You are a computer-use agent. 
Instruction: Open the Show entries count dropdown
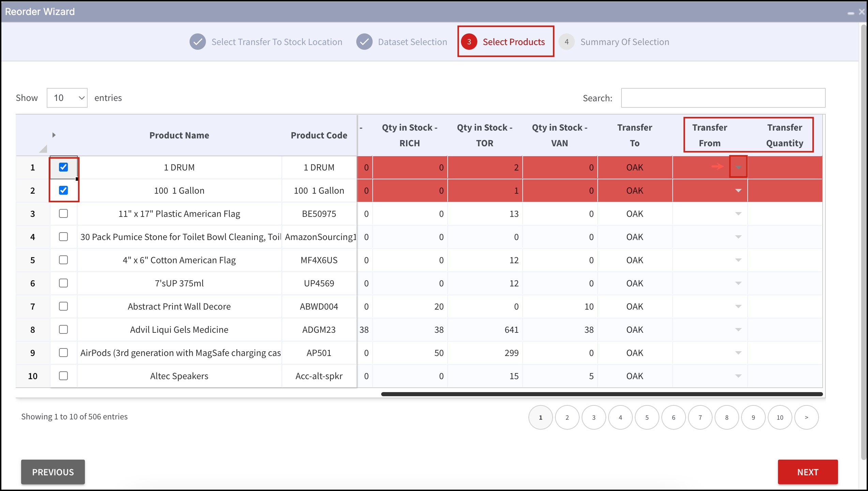click(x=67, y=98)
